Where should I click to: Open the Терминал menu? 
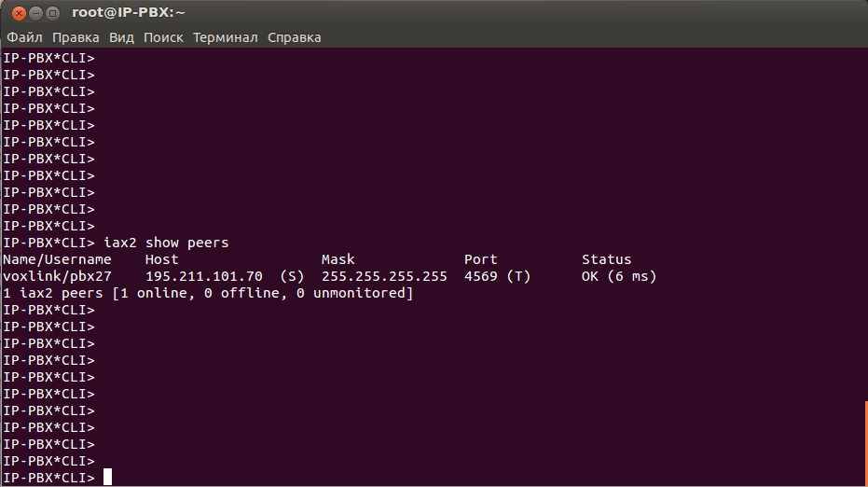tap(226, 37)
